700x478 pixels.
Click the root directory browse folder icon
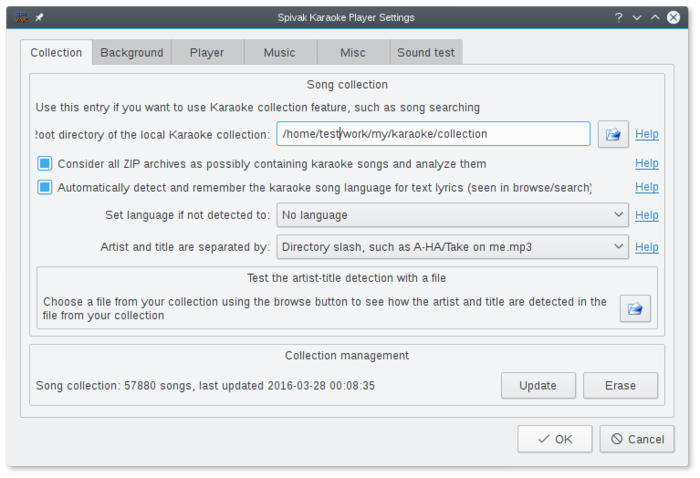pyautogui.click(x=613, y=134)
